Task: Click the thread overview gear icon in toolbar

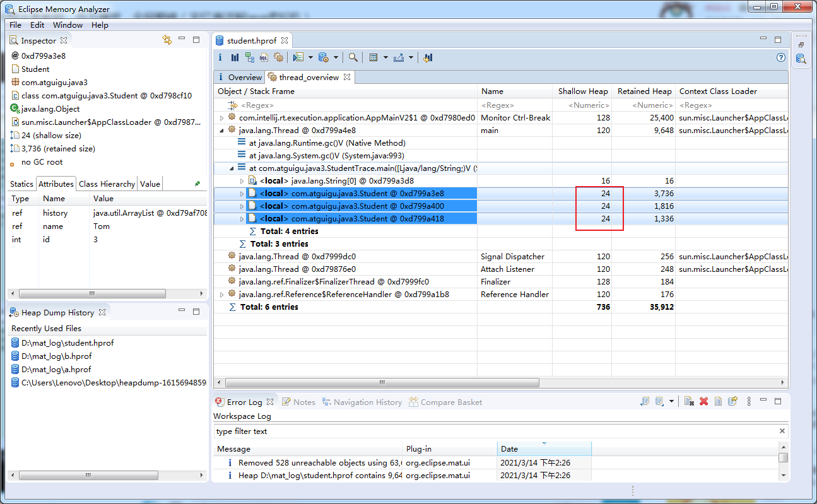Action: click(x=278, y=57)
